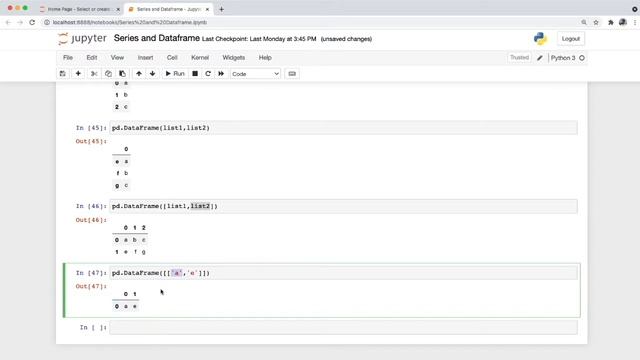
Task: Open the File menu
Action: [x=68, y=58]
